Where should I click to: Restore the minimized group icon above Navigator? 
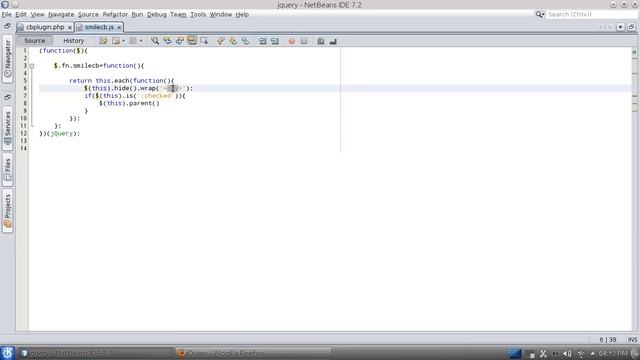coord(7,26)
